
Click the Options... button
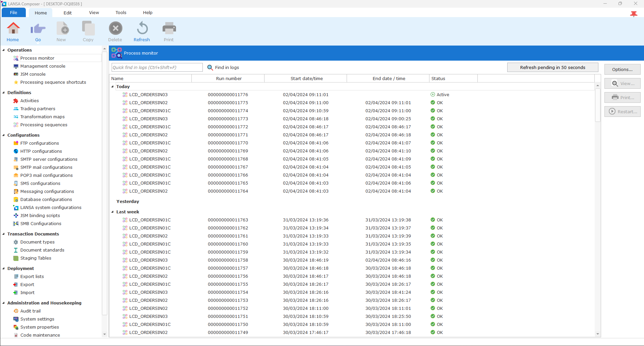point(622,69)
